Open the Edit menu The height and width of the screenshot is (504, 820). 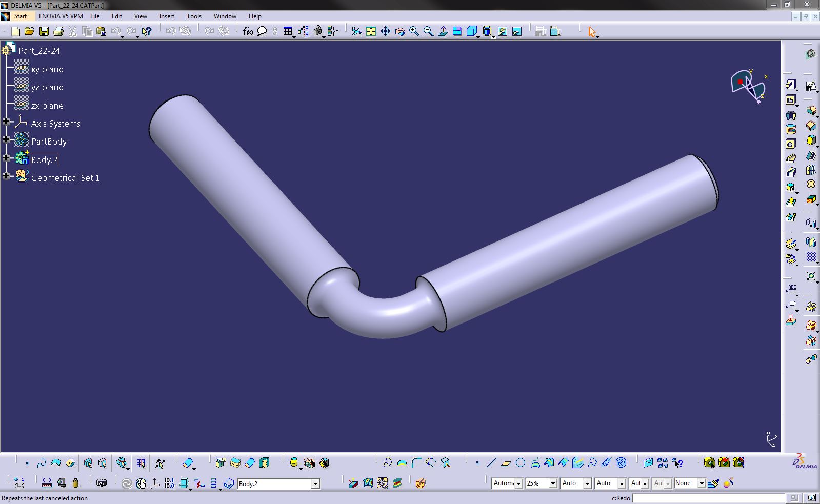click(117, 16)
